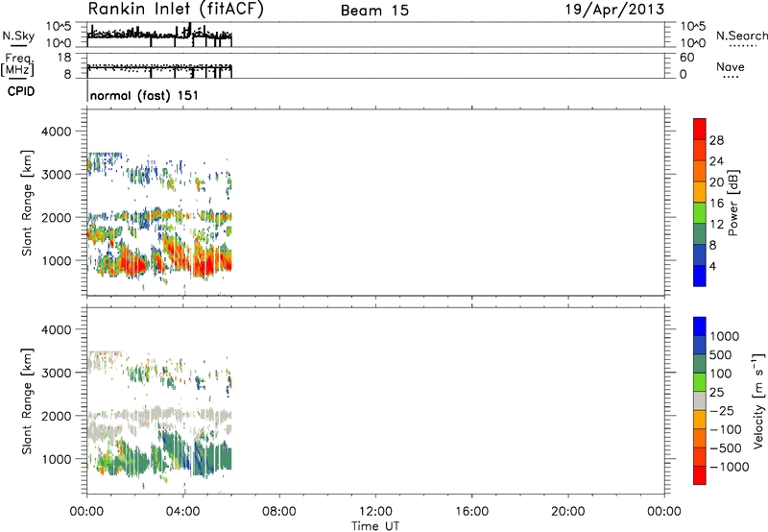
Task: Click the '04:00' time tick label
Action: [183, 512]
